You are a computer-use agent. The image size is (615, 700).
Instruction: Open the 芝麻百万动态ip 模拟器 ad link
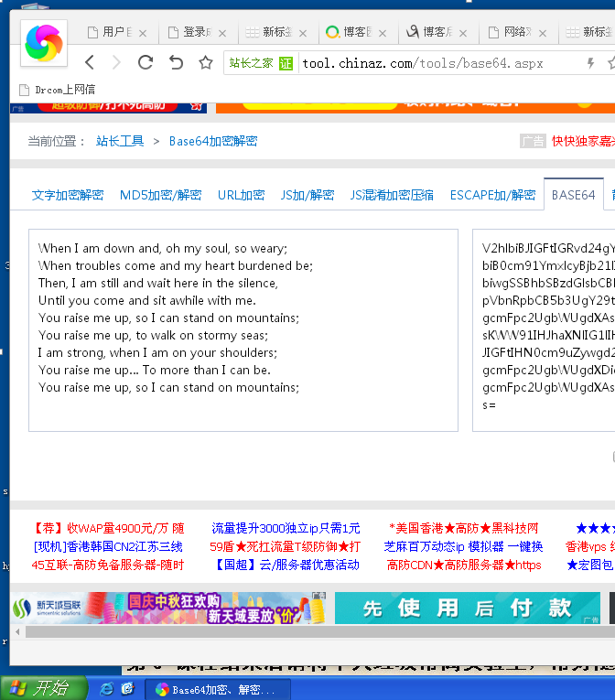tap(464, 546)
